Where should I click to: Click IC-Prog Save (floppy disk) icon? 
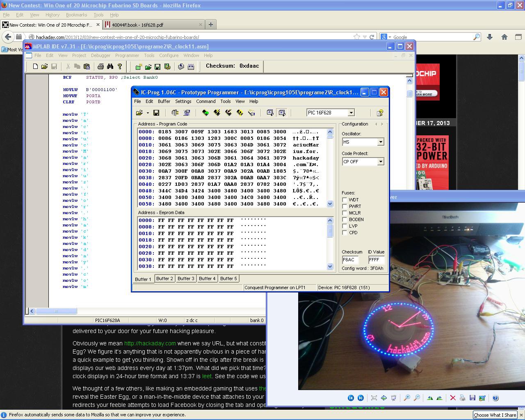(x=156, y=113)
